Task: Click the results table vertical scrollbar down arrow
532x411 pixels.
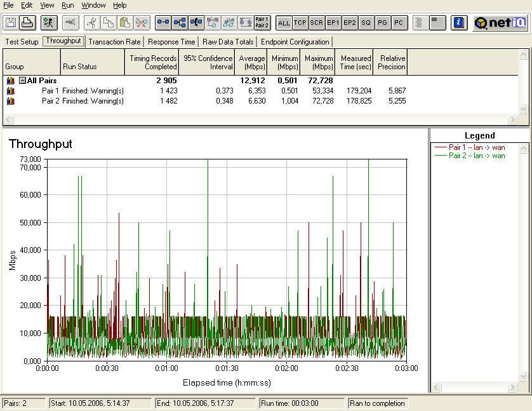Action: 523,109
